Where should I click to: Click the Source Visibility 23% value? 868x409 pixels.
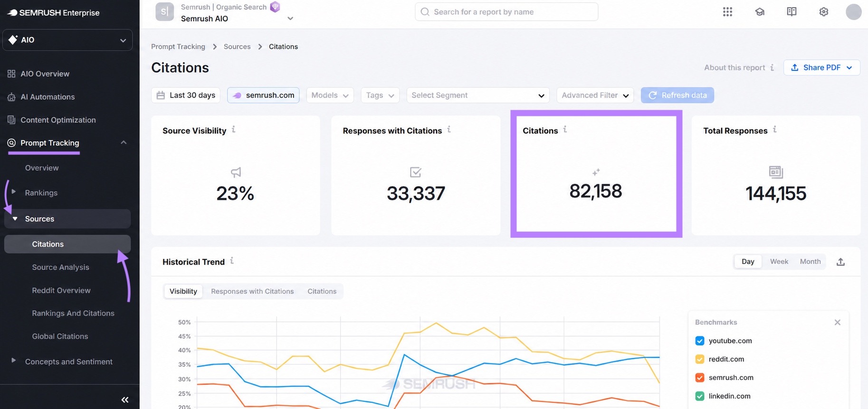coord(235,193)
